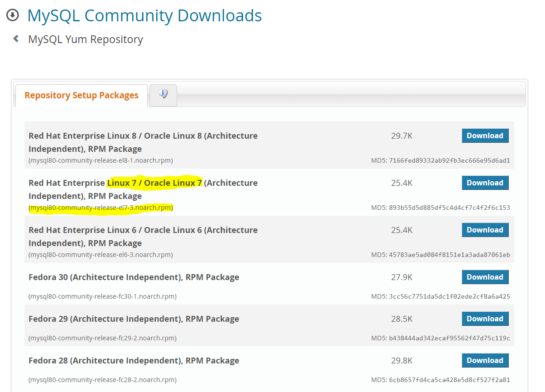Click the 29.7K file size value

coord(402,136)
